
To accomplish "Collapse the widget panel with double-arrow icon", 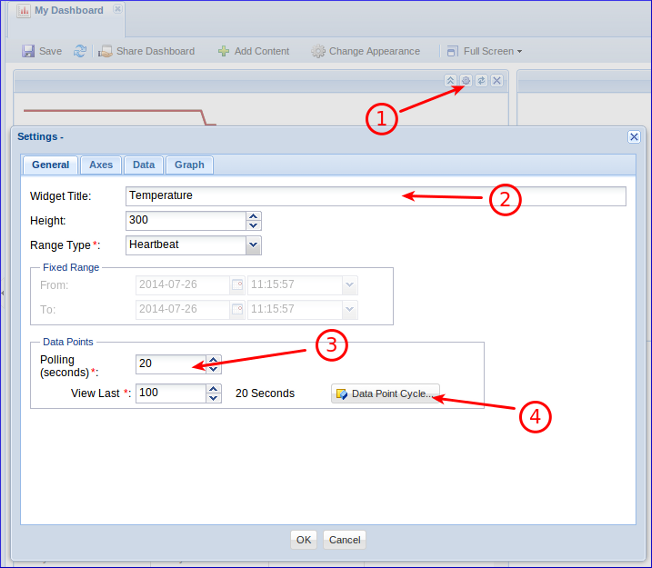I will [451, 80].
